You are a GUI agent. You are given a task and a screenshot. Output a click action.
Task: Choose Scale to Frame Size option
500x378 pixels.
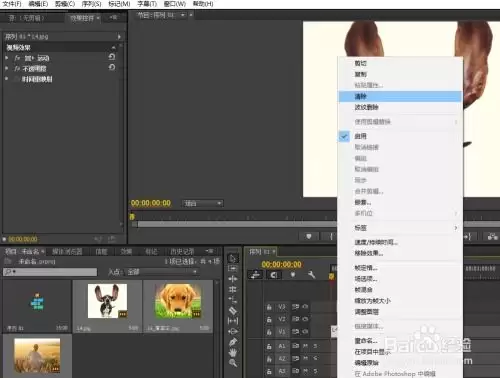pyautogui.click(x=400, y=301)
